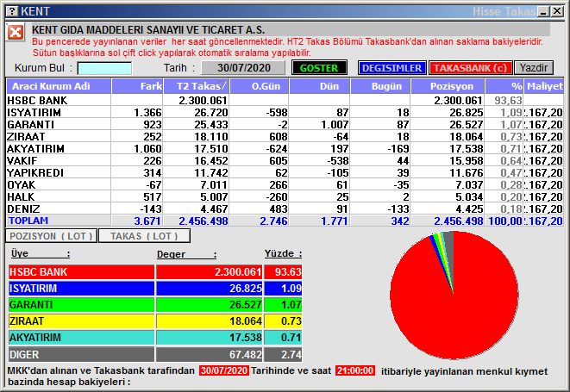The width and height of the screenshot is (570, 392).
Task: Click the blue ISYATIRIM legend swatch
Action: pyautogui.click(x=81, y=289)
